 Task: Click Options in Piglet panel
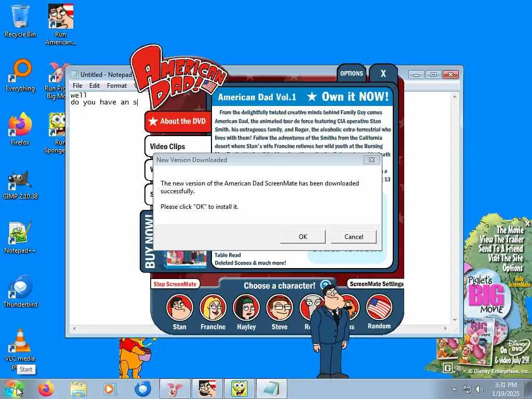(513, 268)
